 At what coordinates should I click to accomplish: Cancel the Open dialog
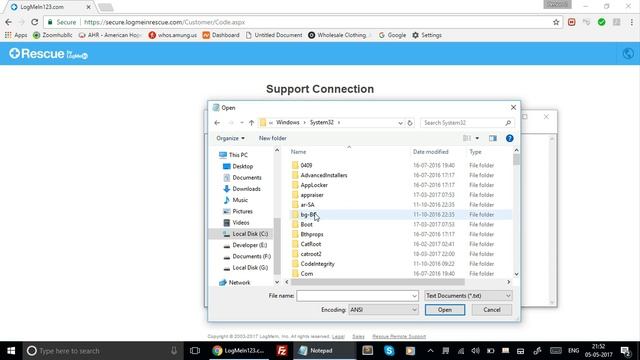point(492,310)
